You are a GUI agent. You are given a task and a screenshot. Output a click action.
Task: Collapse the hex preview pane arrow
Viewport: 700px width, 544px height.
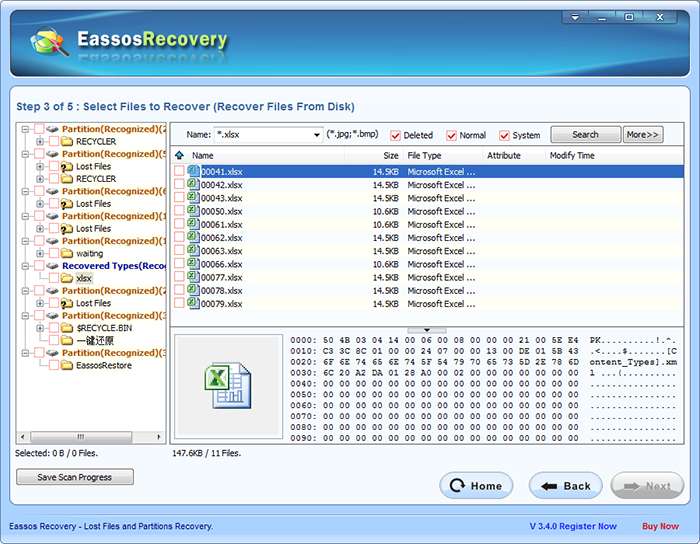pos(427,330)
